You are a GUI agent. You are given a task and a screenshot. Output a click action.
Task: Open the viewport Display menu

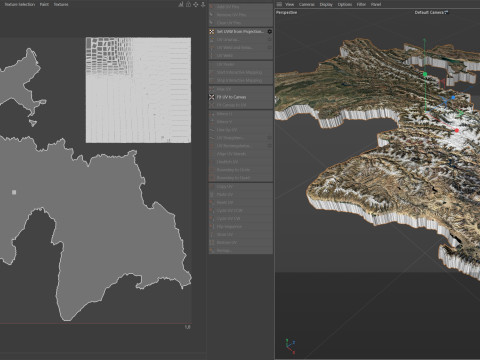tap(326, 4)
